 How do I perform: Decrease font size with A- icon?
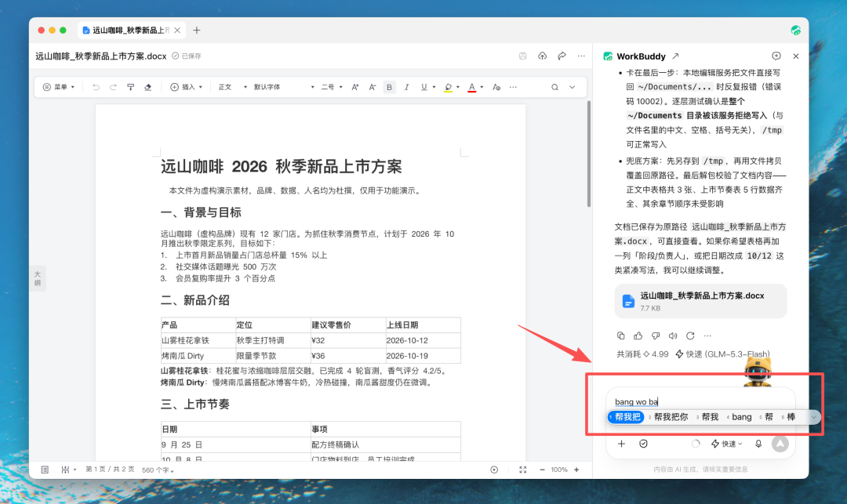point(373,87)
